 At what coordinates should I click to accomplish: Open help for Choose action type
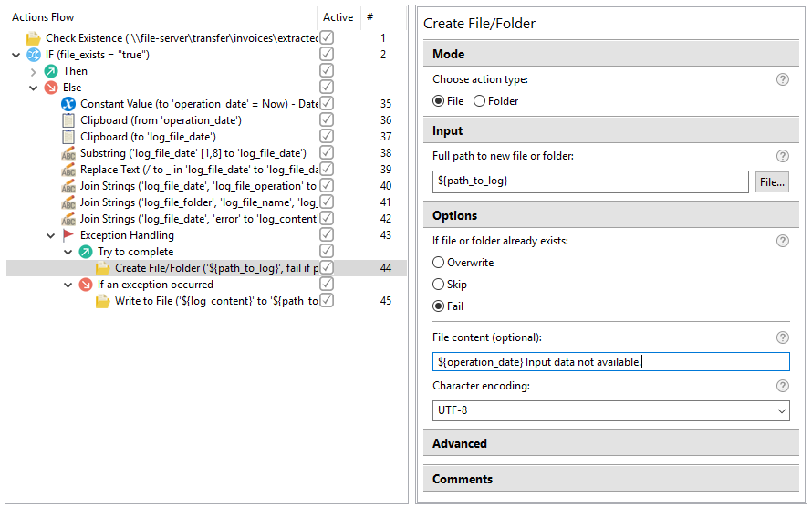[x=783, y=79]
